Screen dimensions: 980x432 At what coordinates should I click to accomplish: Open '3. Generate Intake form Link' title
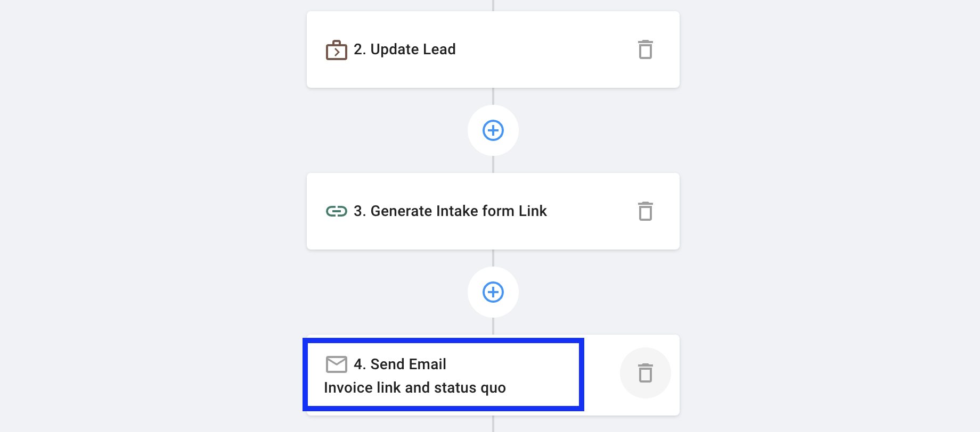pyautogui.click(x=450, y=211)
